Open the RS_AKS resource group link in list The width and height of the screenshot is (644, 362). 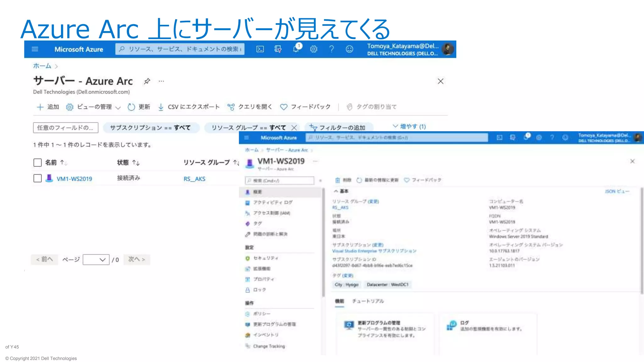tap(194, 178)
